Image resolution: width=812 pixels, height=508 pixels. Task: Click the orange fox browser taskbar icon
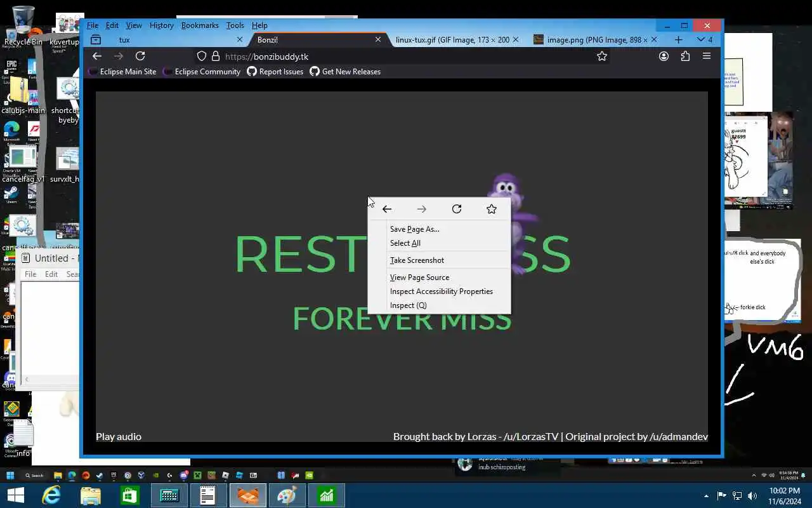[248, 495]
